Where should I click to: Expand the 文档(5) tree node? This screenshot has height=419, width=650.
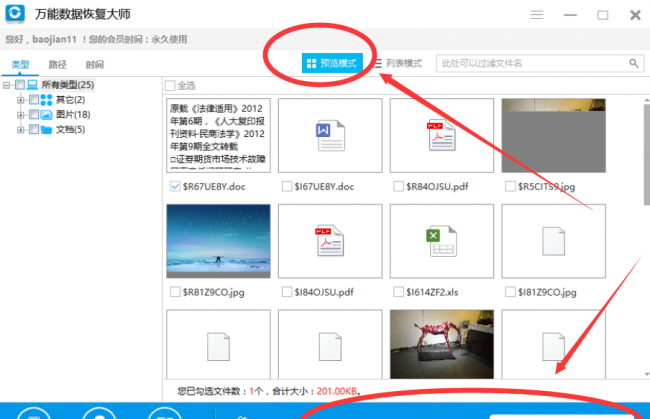tap(20, 130)
